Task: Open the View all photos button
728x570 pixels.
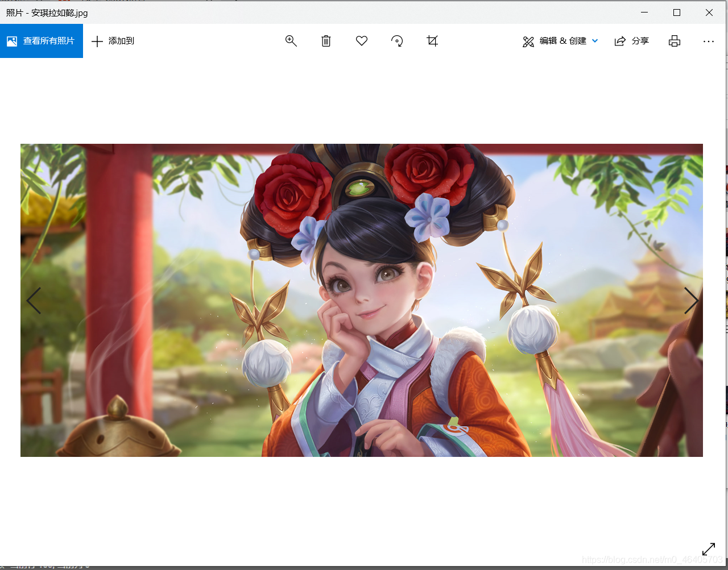Action: (42, 41)
